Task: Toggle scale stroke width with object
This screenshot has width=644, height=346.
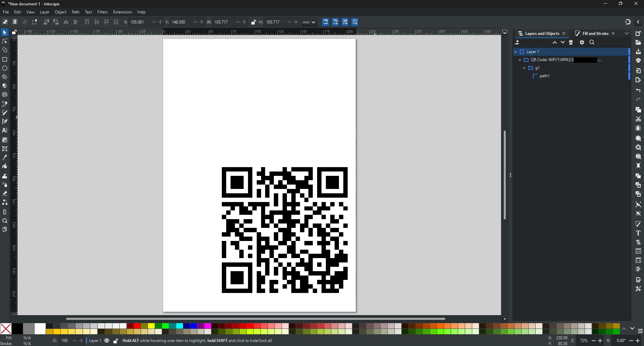Action: coord(326,22)
